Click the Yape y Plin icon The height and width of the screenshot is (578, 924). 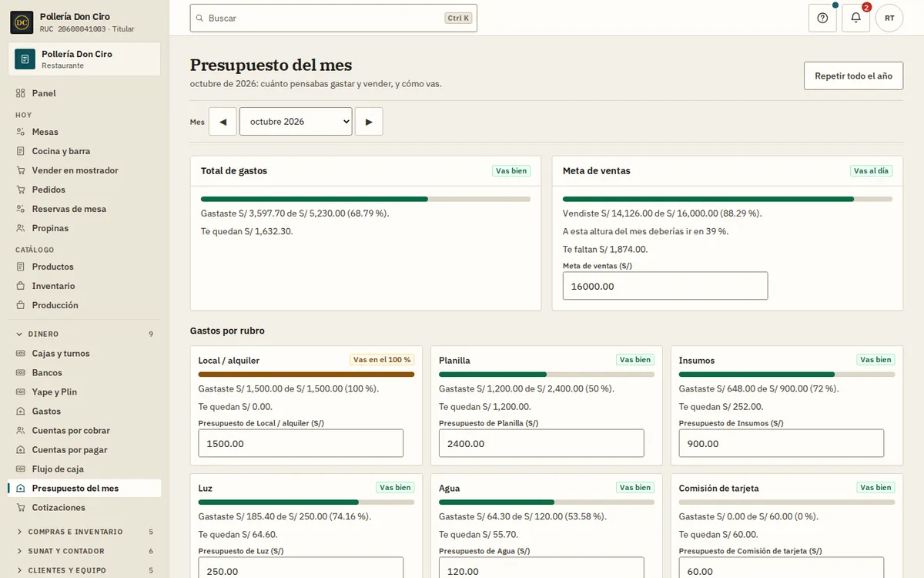21,392
